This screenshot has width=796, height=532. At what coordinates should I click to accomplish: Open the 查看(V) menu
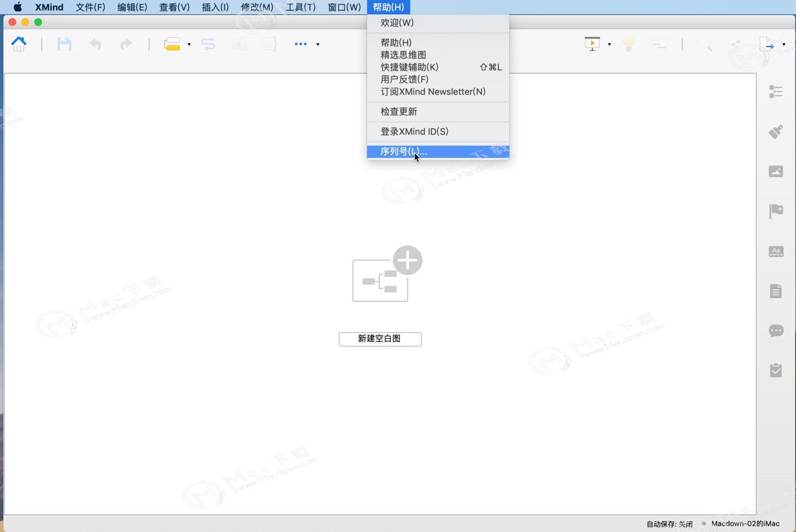pos(175,7)
